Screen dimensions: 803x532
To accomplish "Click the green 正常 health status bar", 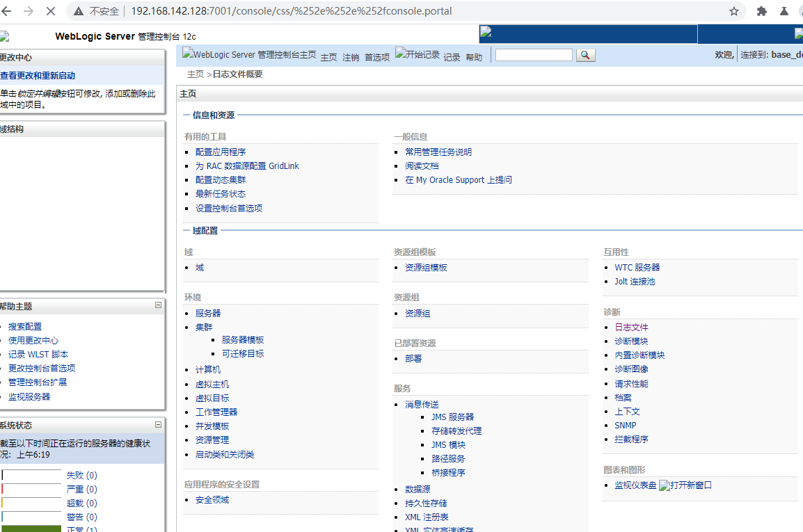I will (31, 529).
